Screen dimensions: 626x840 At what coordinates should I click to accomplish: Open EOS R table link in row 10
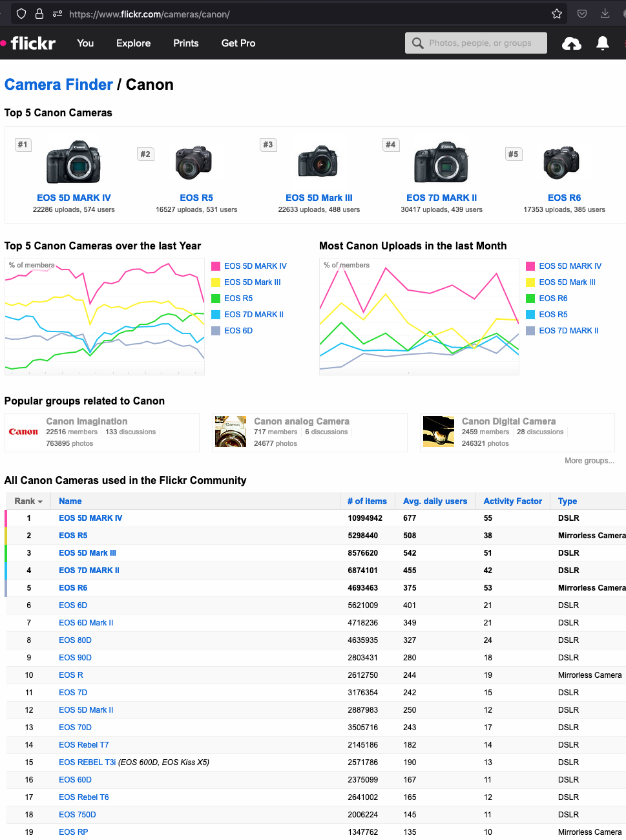tap(71, 675)
